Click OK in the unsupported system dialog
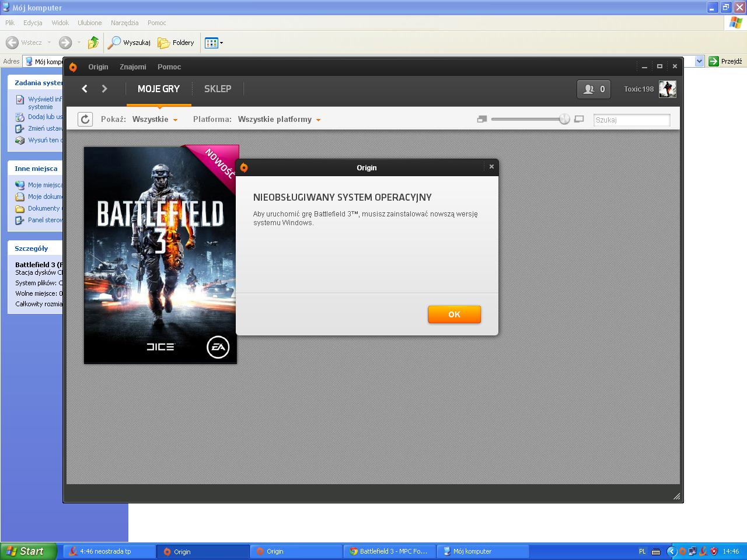This screenshot has height=560, width=747. tap(454, 314)
